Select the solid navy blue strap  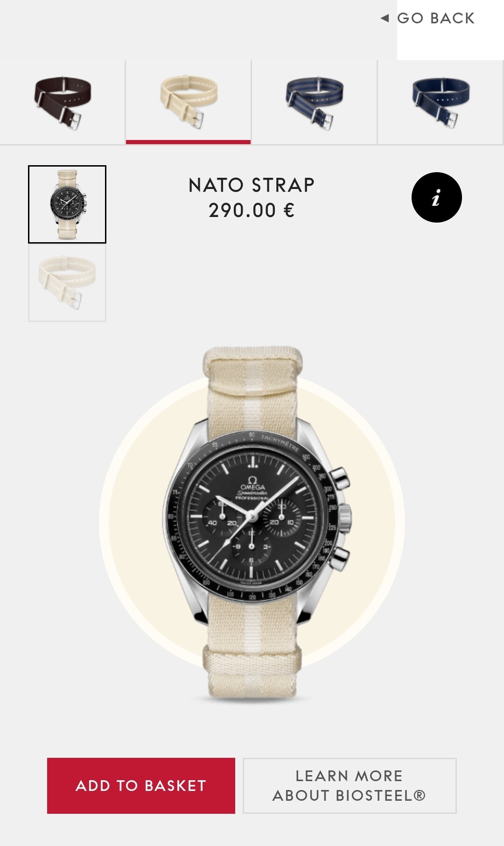(441, 102)
